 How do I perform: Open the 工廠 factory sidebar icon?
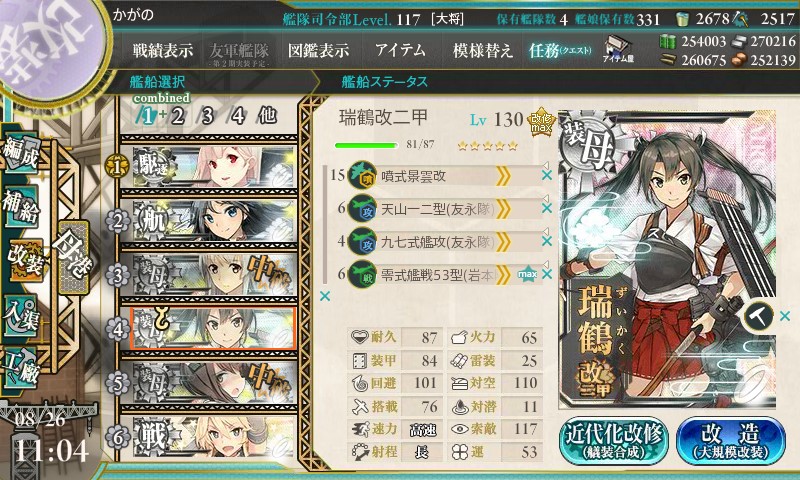[x=20, y=368]
